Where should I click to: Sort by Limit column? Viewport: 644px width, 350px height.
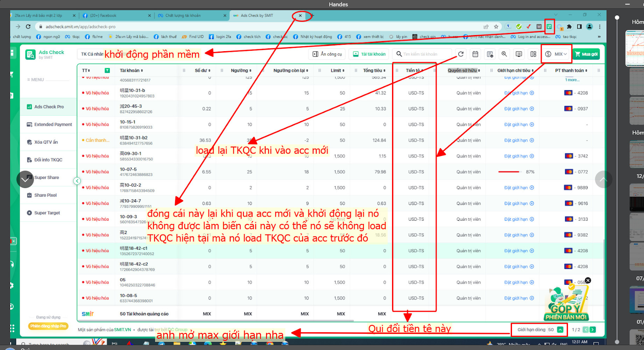tap(337, 70)
